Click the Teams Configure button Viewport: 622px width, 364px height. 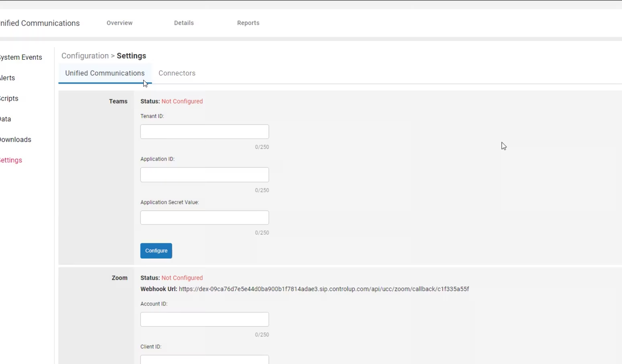156,251
